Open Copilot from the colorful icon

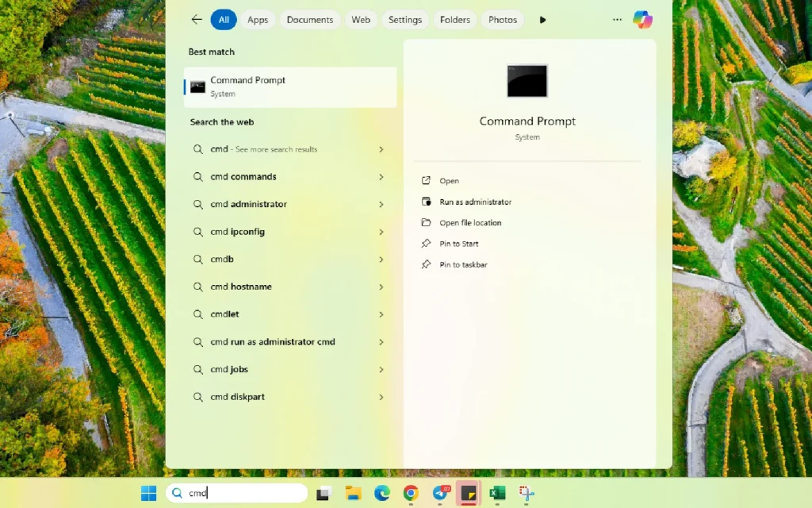point(642,20)
